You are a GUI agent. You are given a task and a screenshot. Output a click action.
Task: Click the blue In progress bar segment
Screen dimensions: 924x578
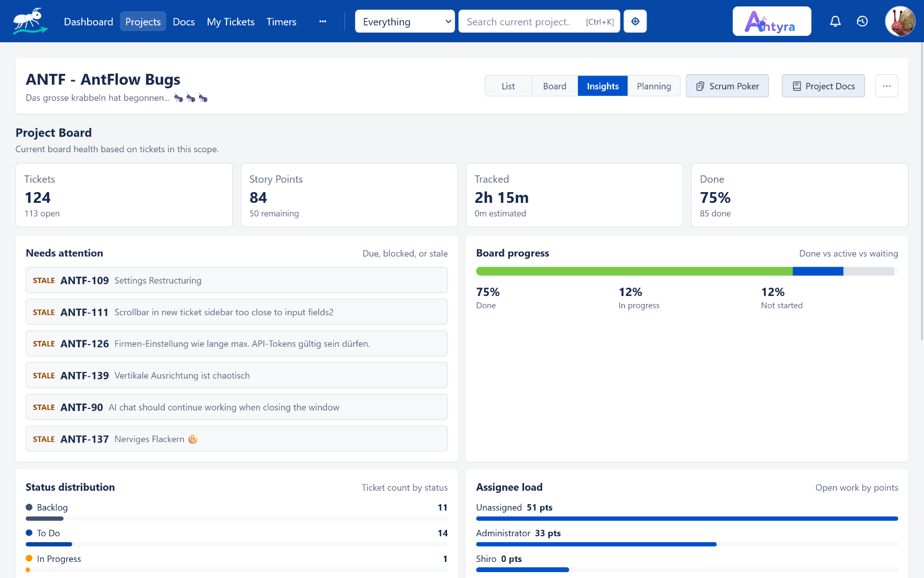point(818,271)
